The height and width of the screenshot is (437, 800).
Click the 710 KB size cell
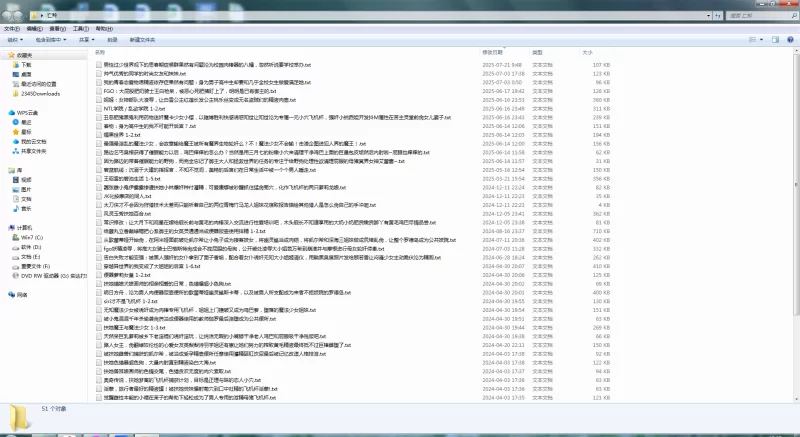pyautogui.click(x=601, y=231)
